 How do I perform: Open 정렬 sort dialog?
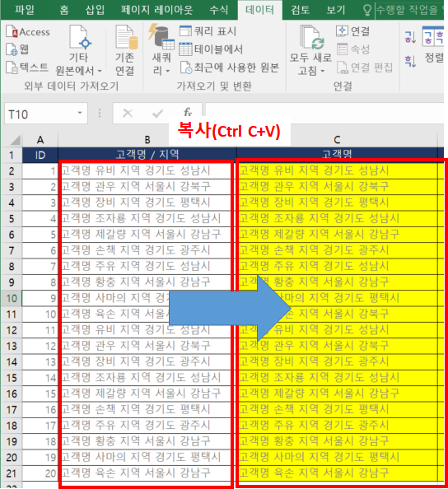point(433,44)
